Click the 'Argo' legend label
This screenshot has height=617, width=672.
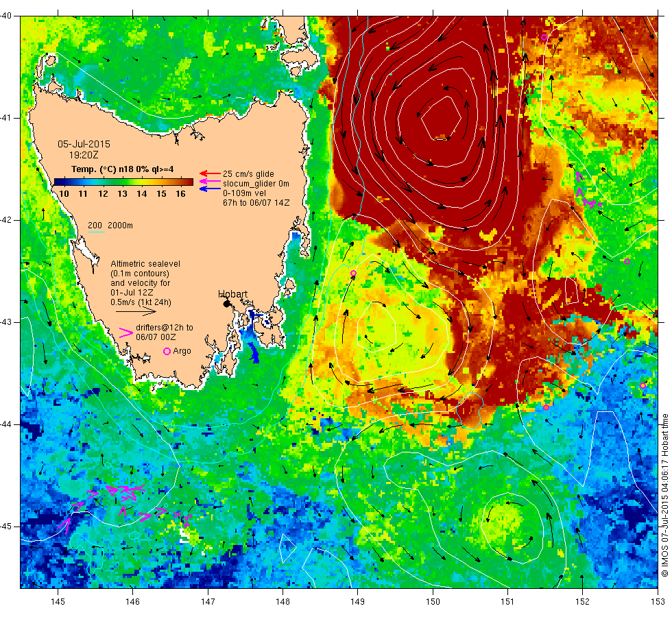click(182, 351)
